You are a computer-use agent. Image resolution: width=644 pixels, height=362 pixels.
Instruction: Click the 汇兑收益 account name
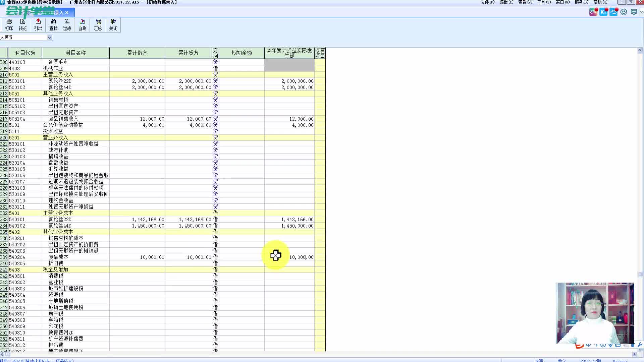point(58,169)
